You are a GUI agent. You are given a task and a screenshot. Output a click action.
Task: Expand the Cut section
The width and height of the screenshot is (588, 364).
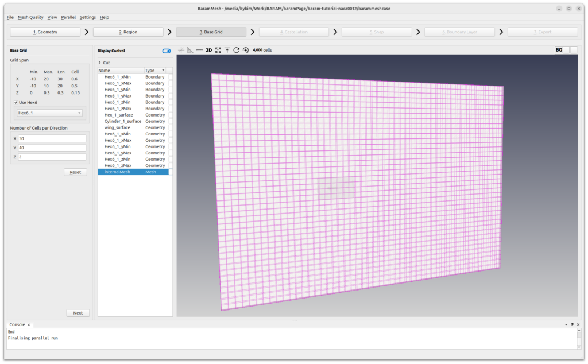100,63
